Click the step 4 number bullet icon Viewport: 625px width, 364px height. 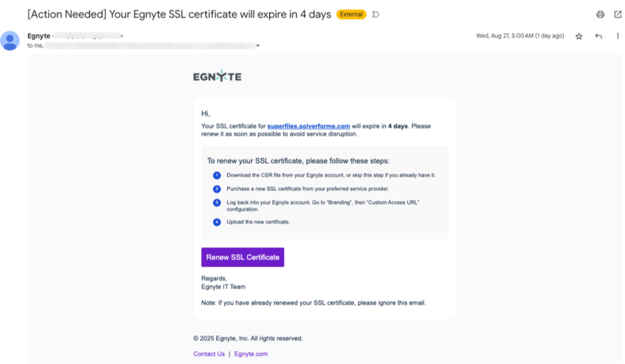[216, 222]
